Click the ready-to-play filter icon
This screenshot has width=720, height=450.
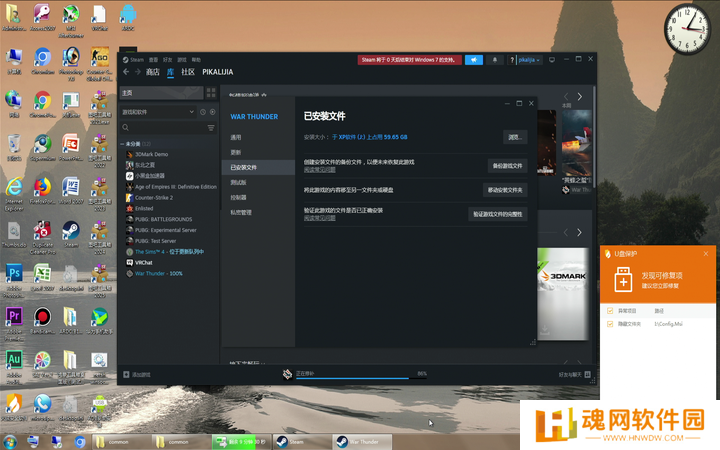pos(213,112)
